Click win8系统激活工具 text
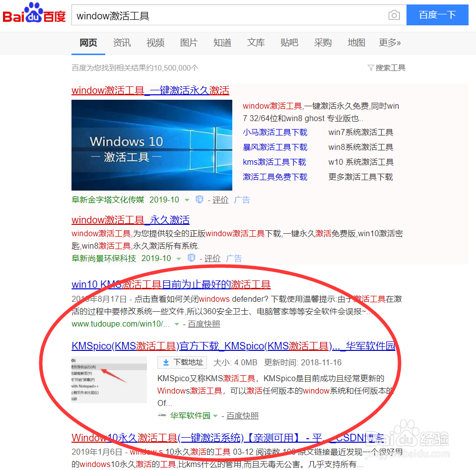This screenshot has height=470, width=476. pos(361,147)
